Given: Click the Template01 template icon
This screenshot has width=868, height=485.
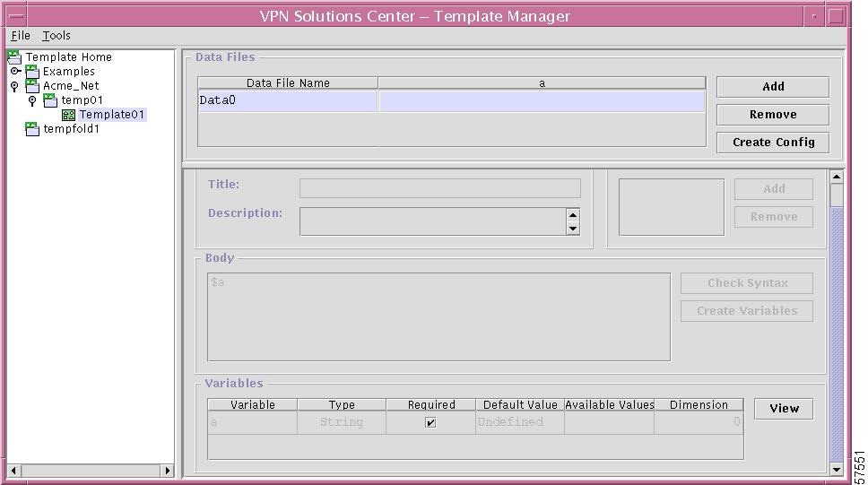Looking at the screenshot, I should pyautogui.click(x=68, y=115).
